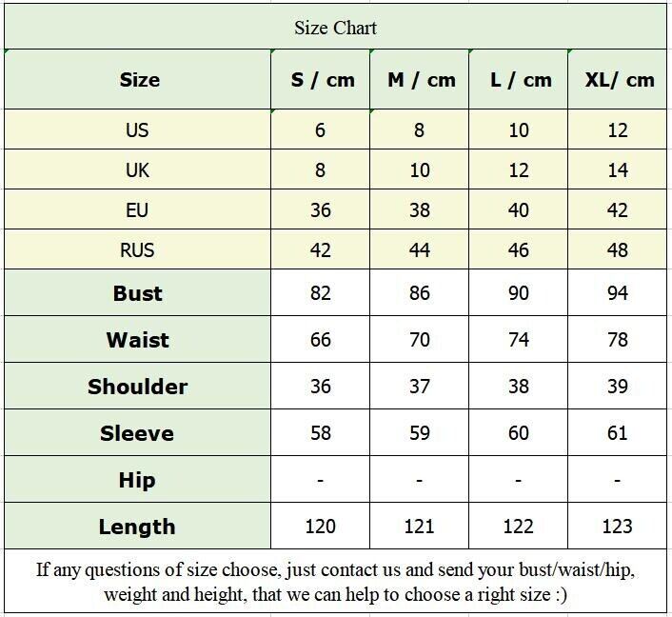Click the Length value 122 for L
Screen dimensions: 672x617
519,527
